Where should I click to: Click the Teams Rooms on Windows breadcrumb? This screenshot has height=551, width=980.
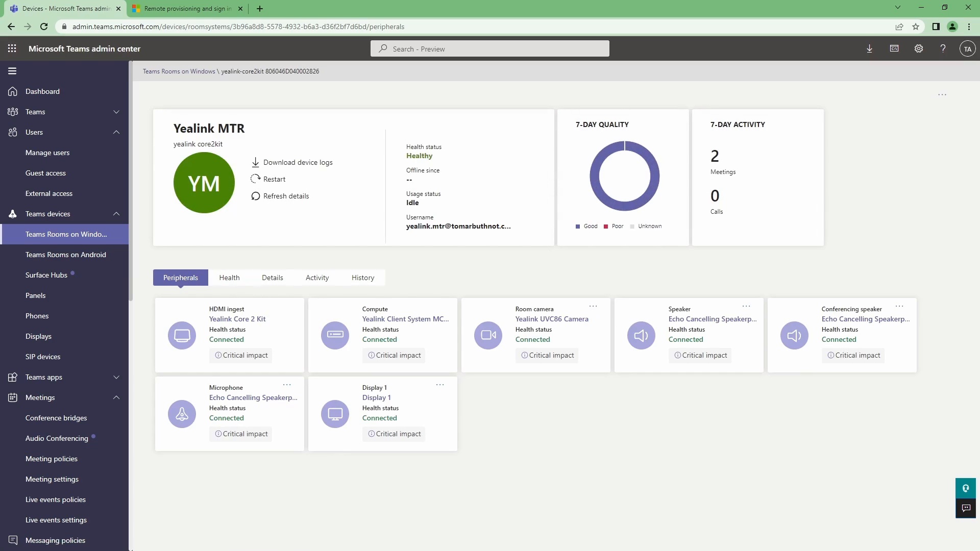click(x=179, y=71)
